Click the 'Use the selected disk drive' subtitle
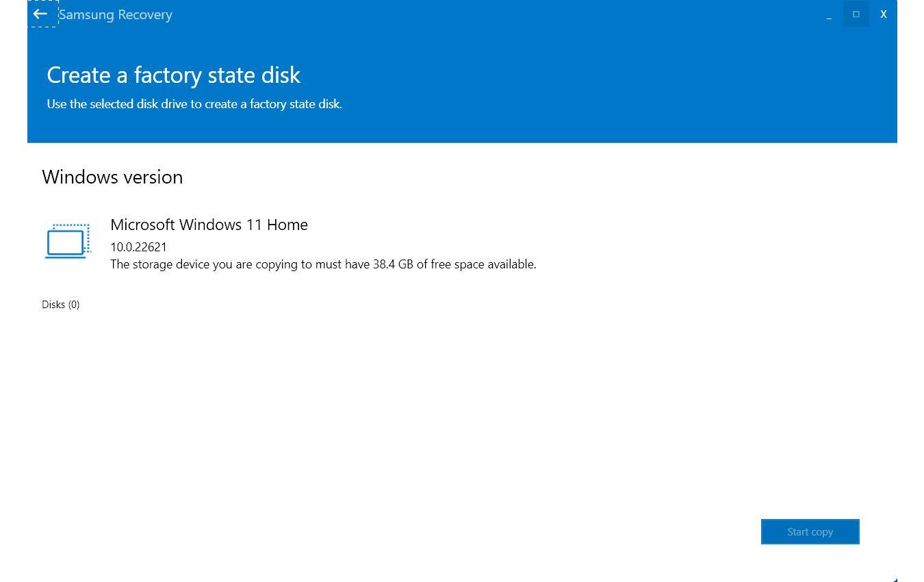The width and height of the screenshot is (924, 582). (194, 104)
